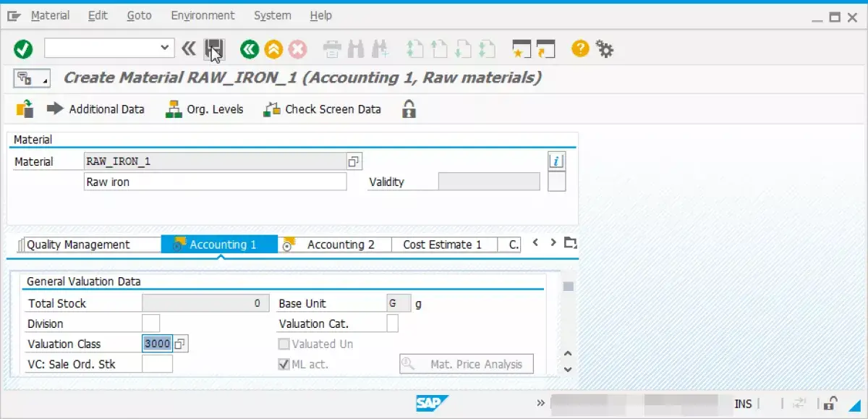Open the Goto menu
This screenshot has height=419, width=868.
pos(139,15)
